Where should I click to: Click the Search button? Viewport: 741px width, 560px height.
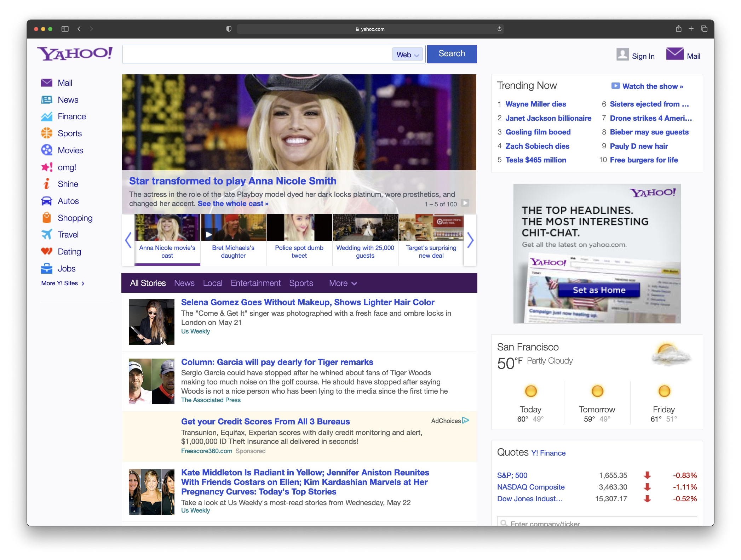point(452,54)
